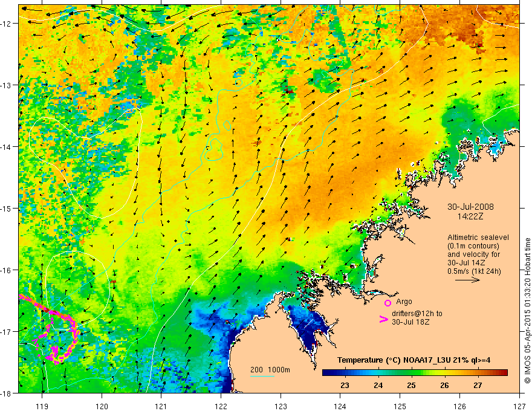Viewport: 532px width, 411px height.
Task: Click the 'and velocity for' text
Action: [x=473, y=254]
